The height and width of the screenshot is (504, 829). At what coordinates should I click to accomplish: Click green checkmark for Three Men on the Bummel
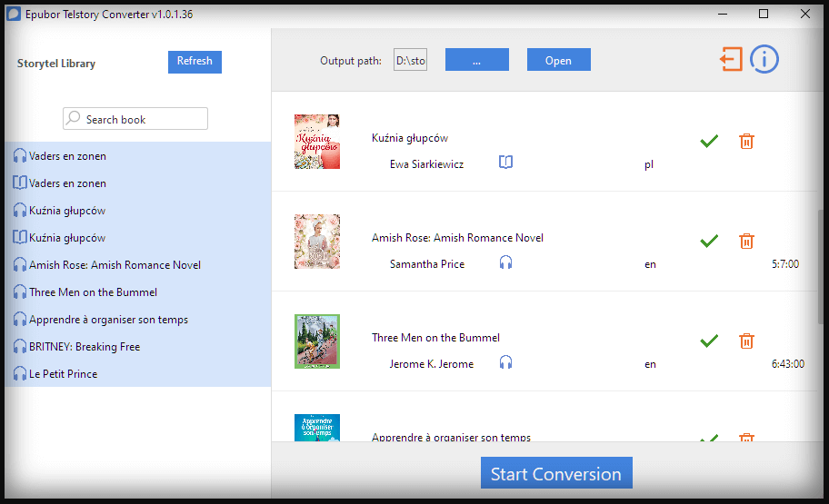coord(709,341)
